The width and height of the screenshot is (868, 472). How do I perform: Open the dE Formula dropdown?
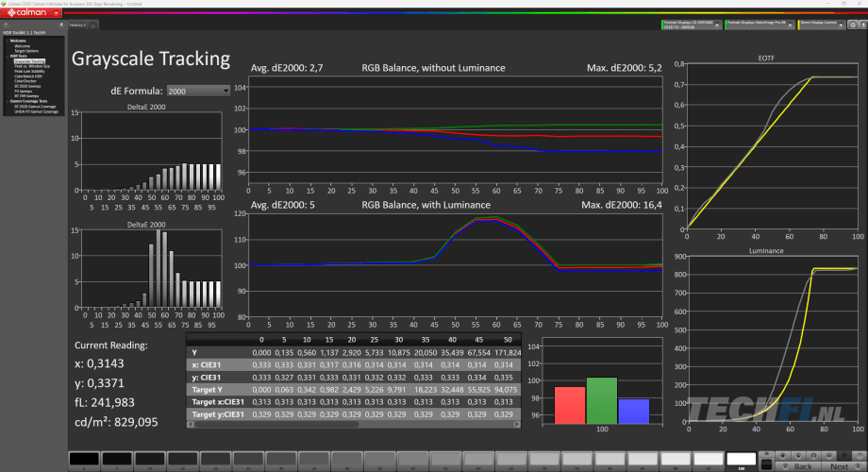197,91
